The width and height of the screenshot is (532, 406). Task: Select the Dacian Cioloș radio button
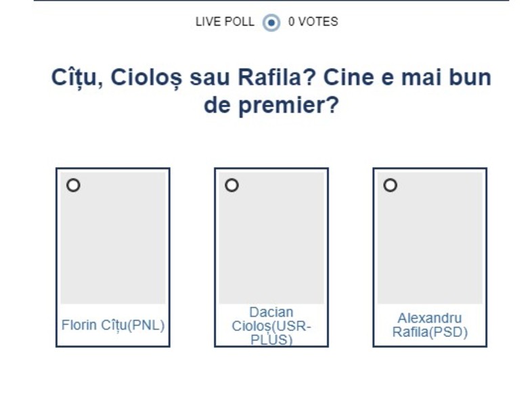(231, 185)
